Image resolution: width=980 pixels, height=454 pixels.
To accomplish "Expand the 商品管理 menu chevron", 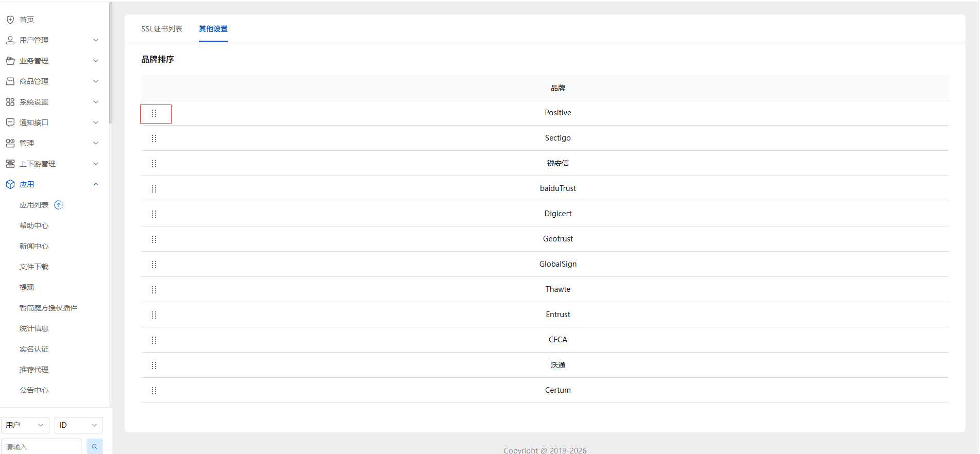I will click(96, 81).
